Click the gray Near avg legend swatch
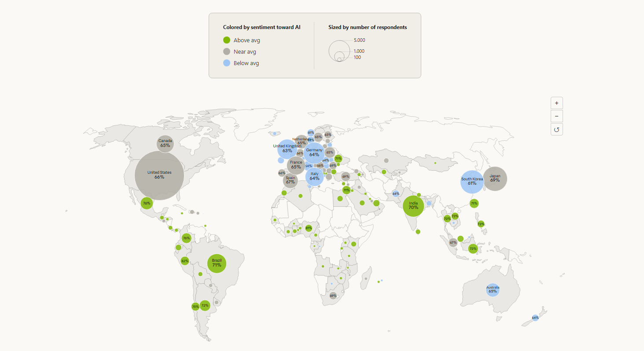The image size is (644, 351). click(x=227, y=51)
